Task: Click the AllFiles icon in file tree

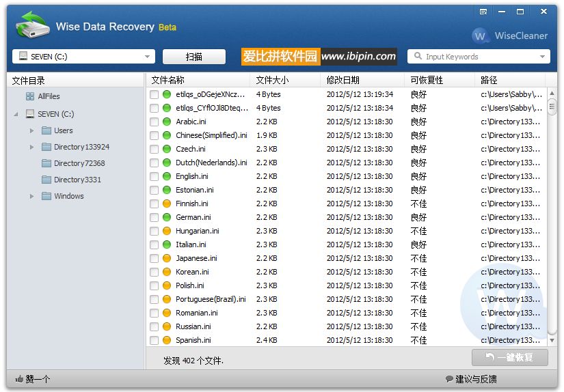Action: tap(30, 96)
